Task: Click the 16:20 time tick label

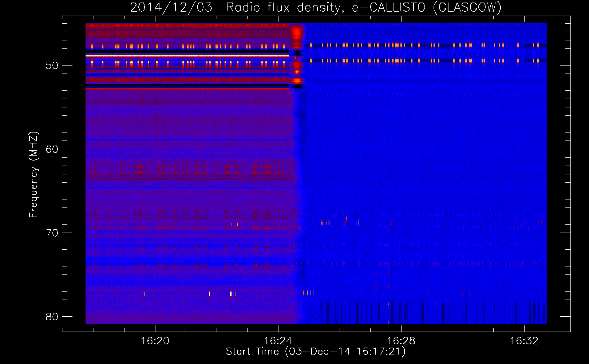Action: 155,341
